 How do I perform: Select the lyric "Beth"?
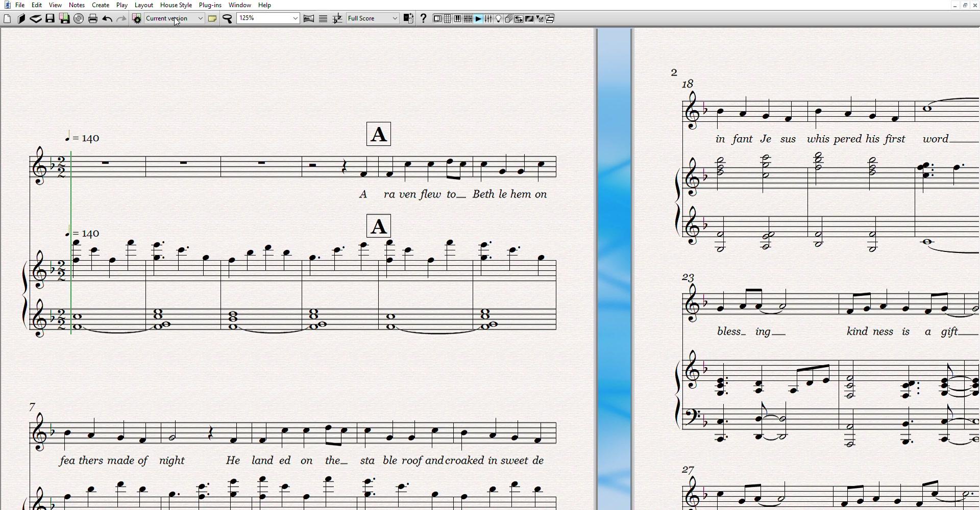(x=483, y=194)
